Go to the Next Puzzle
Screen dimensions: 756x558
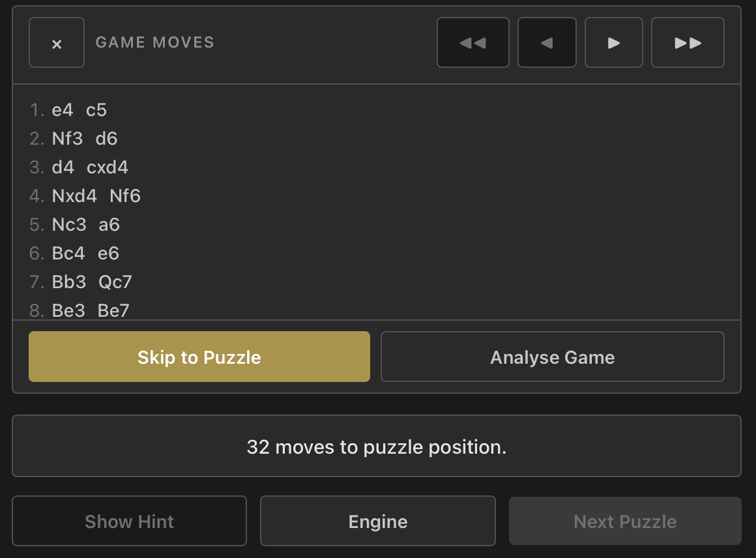625,521
